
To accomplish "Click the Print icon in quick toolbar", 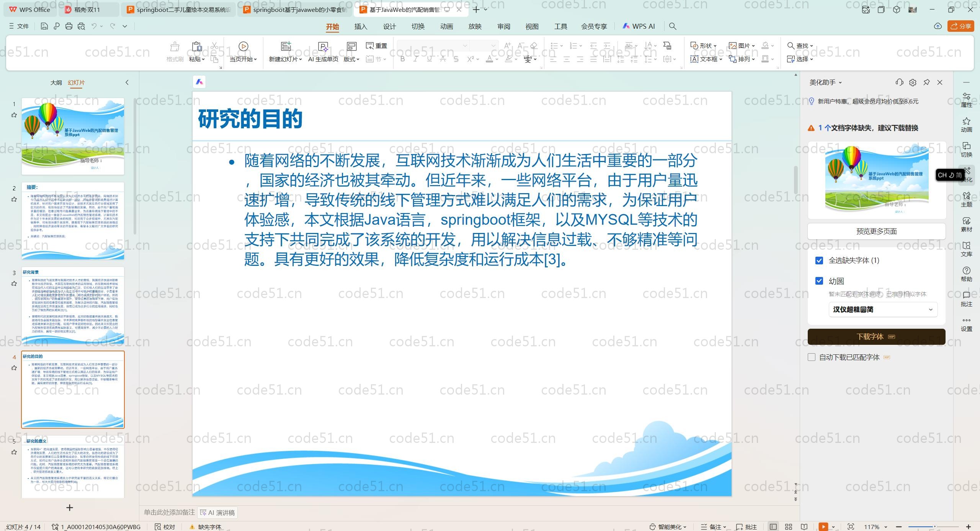I will pos(69,26).
